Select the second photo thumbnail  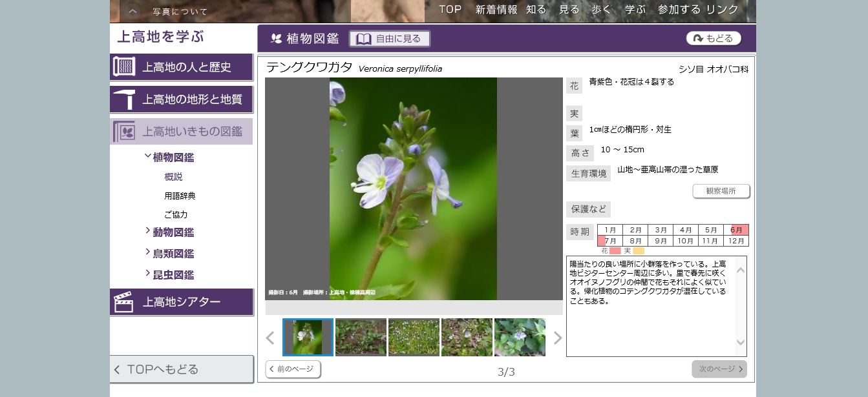coord(361,337)
